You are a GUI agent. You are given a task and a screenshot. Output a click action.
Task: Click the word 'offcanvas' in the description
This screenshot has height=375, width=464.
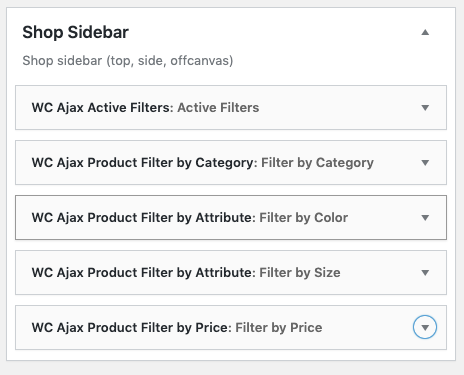(x=200, y=61)
